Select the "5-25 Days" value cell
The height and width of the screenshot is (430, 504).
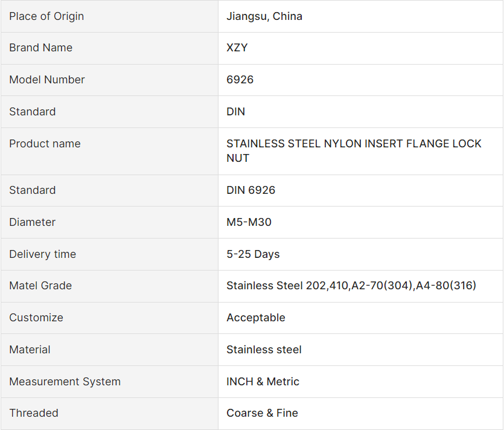(253, 254)
